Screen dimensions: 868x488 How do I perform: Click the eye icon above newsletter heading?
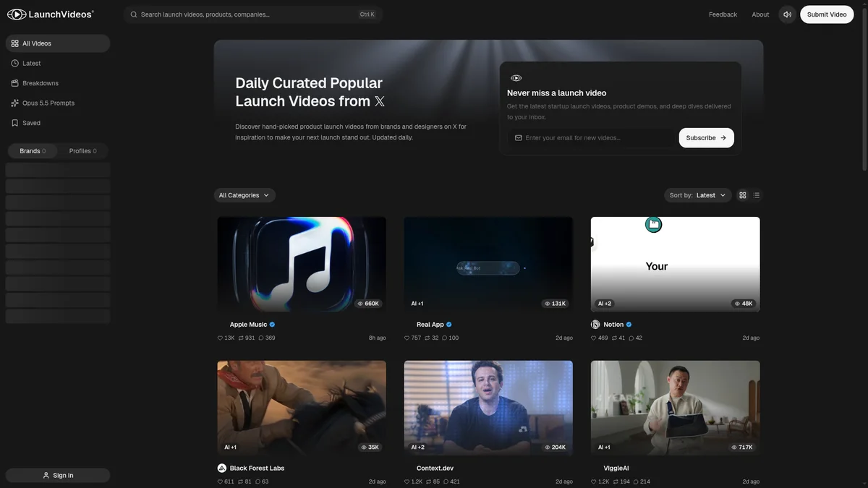[516, 78]
